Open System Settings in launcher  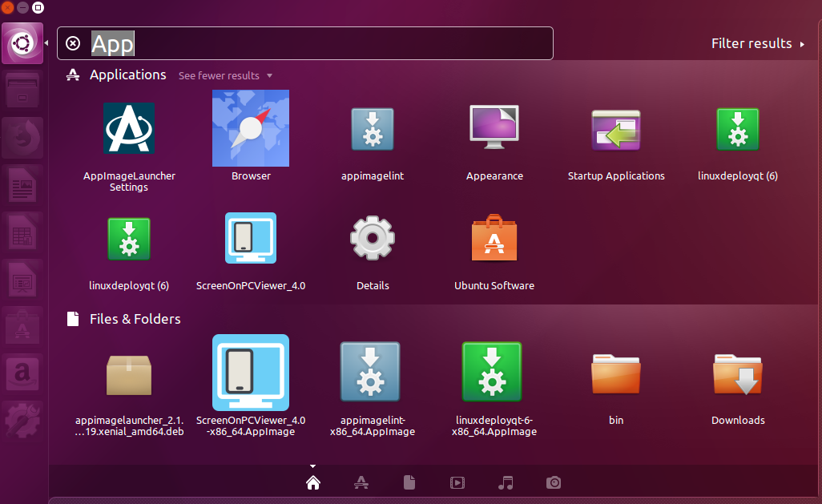[x=22, y=421]
